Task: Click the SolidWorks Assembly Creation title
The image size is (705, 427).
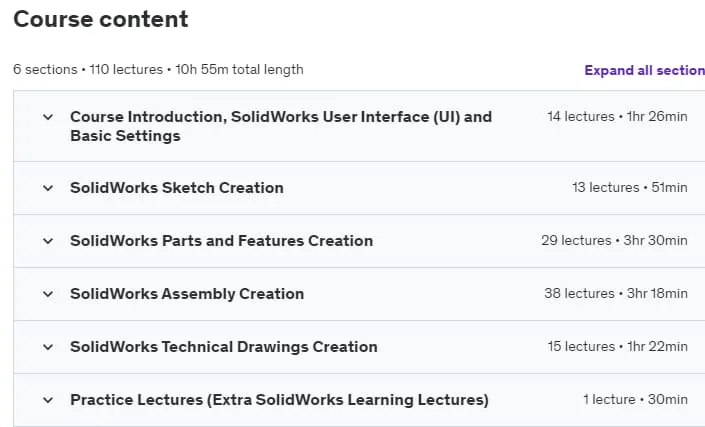Action: coord(187,294)
